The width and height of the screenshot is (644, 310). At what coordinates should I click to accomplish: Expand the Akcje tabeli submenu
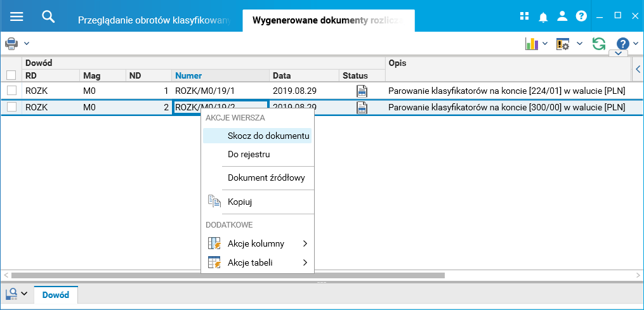coord(258,262)
